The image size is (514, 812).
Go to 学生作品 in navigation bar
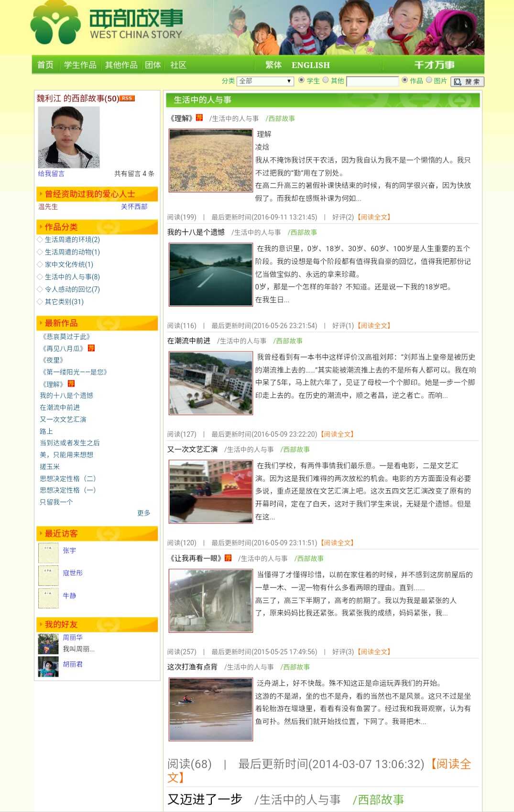tap(80, 65)
